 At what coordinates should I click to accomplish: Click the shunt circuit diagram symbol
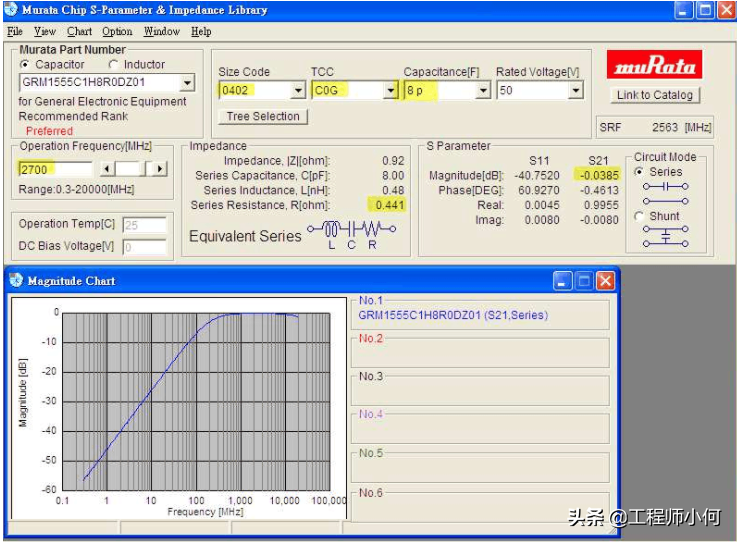(665, 236)
